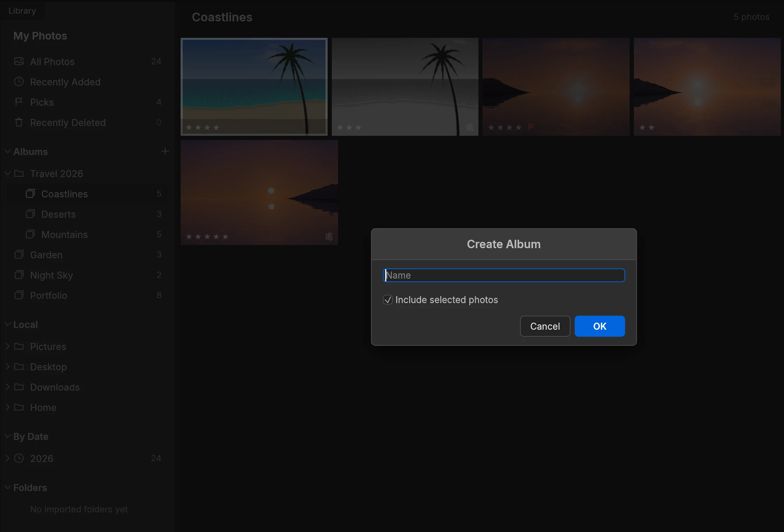
Task: Click the red flag on four-star sunset photo
Action: click(x=531, y=127)
